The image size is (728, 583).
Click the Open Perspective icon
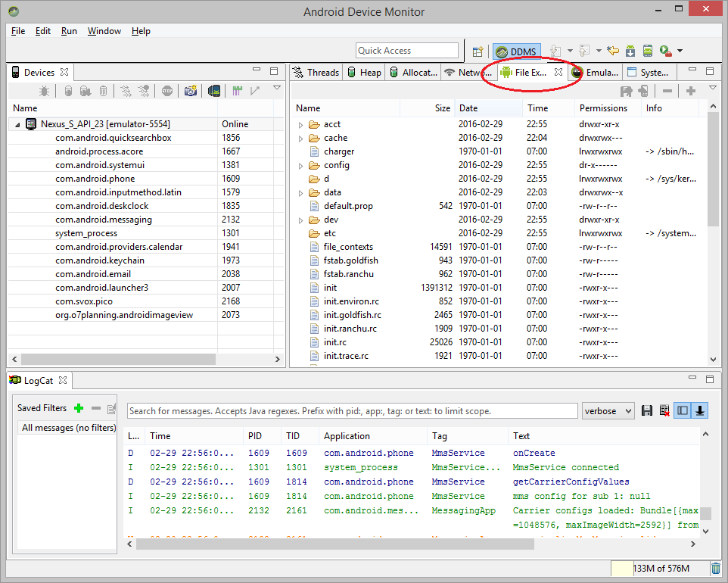[478, 51]
